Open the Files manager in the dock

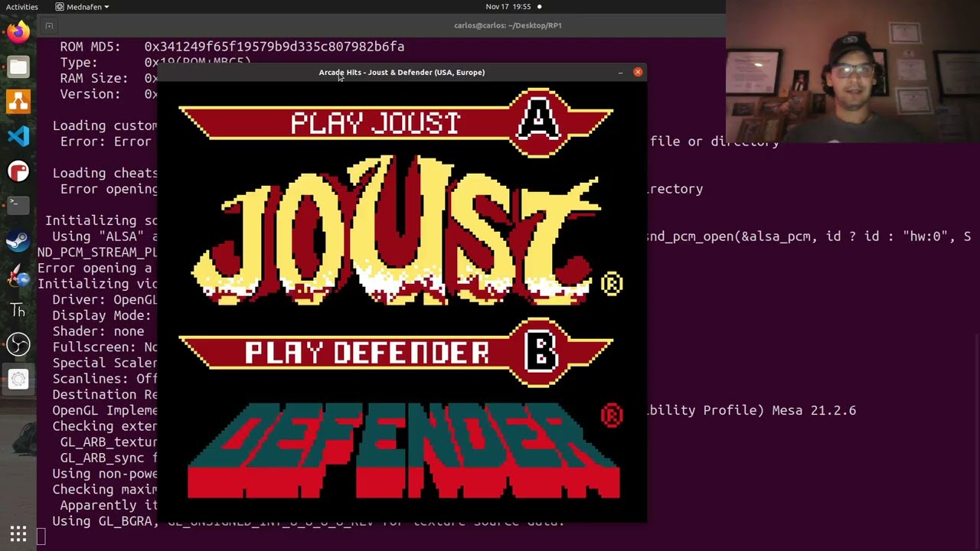coord(18,67)
